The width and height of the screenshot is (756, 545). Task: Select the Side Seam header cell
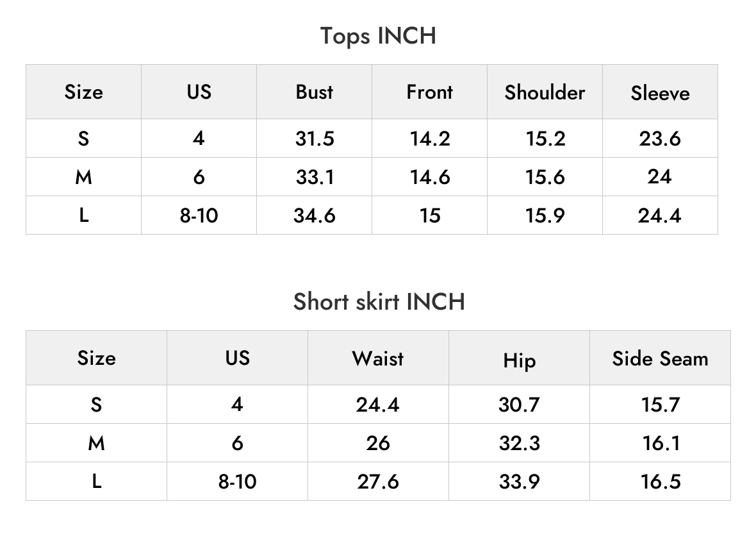pyautogui.click(x=660, y=358)
